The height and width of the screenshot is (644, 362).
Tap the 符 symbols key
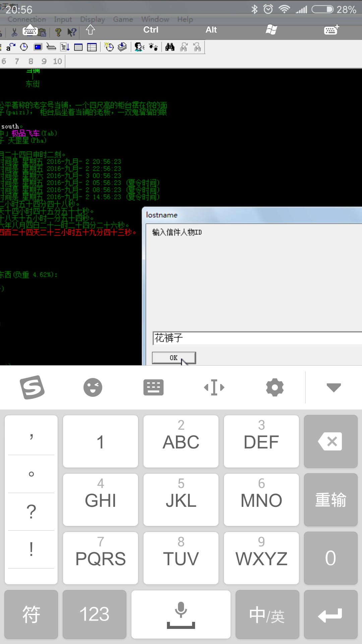click(x=31, y=614)
